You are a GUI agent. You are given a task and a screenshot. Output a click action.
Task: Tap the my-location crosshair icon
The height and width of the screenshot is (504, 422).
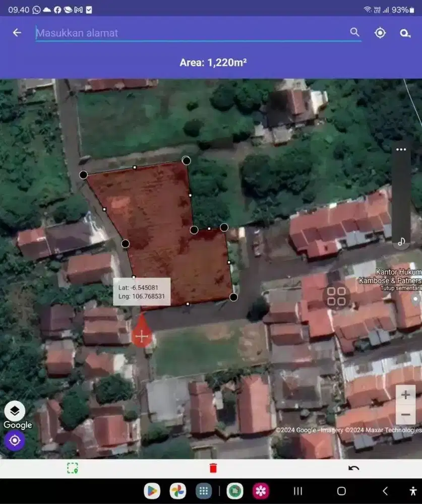(x=380, y=32)
